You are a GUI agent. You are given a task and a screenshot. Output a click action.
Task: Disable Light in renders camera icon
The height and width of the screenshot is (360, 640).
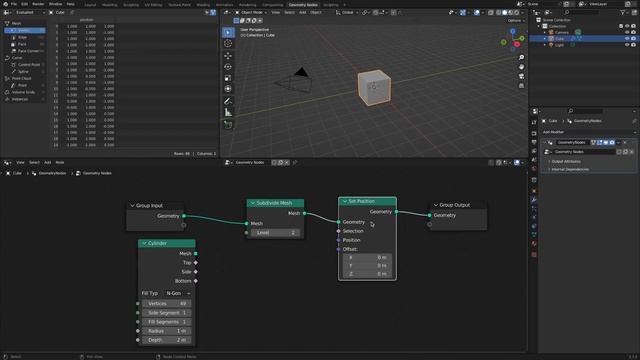click(633, 45)
